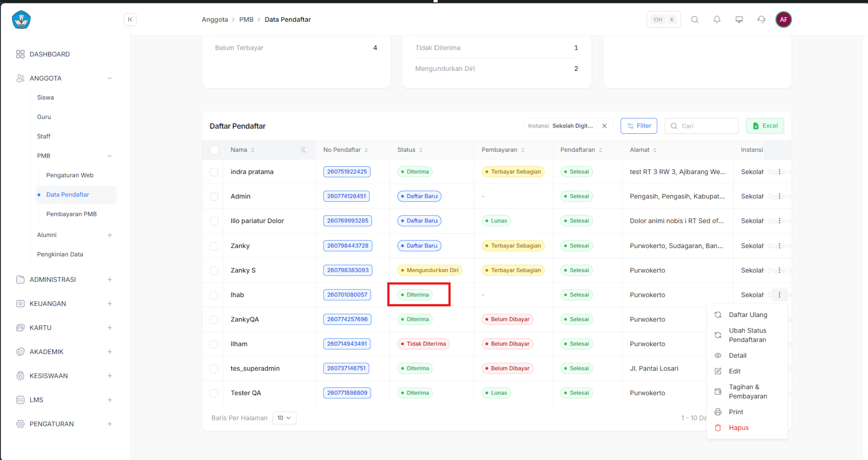Screen dimensions: 868x460
Task: Expand the LMS section
Action: (x=109, y=400)
